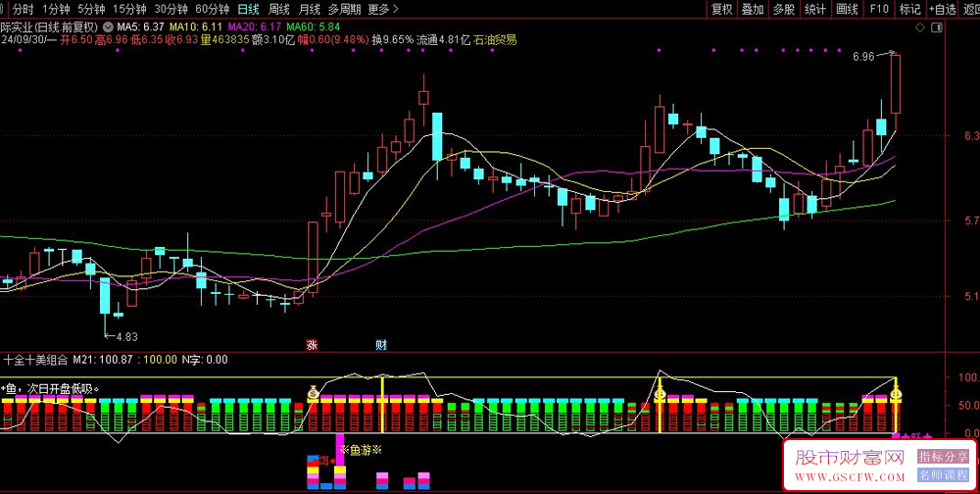Switch to the 分时 intraday view
Viewport: 980px width, 494px height.
tap(22, 9)
